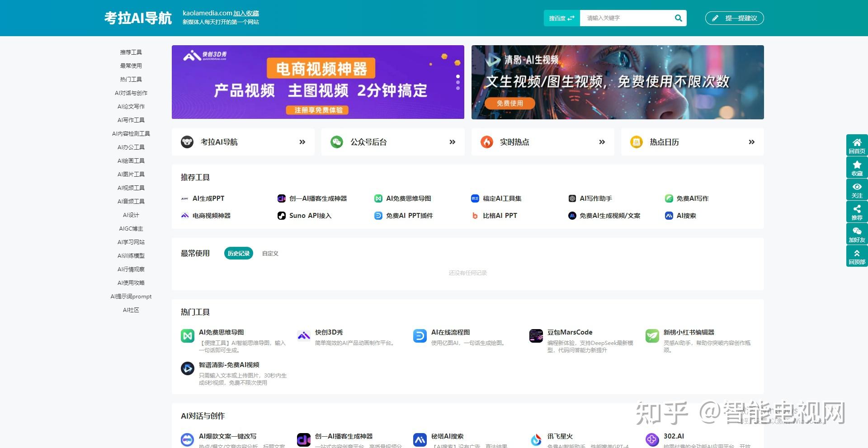Switch to the 自定义 tab
The image size is (868, 448).
coord(269,253)
